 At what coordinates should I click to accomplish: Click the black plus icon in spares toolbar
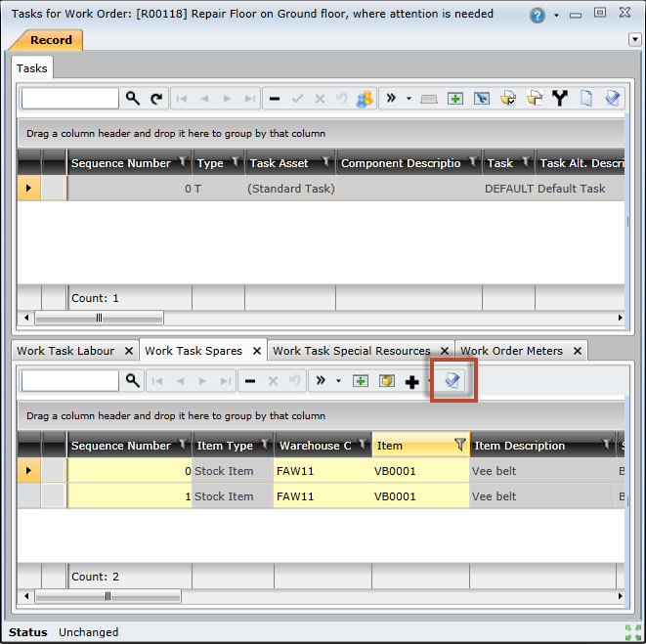411,381
